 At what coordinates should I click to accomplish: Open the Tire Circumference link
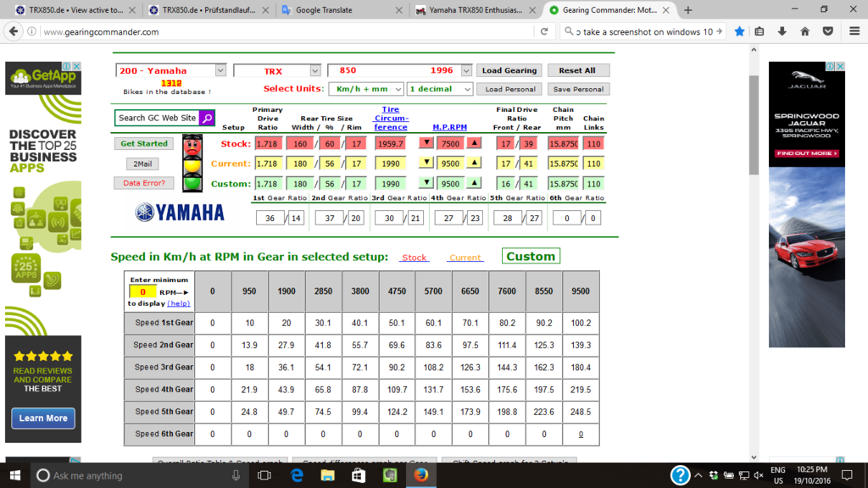391,119
